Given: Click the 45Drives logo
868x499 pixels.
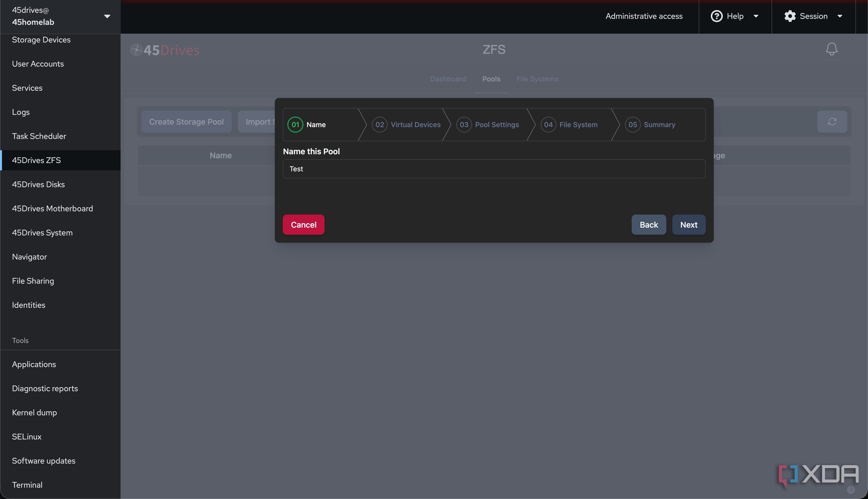Looking at the screenshot, I should point(165,50).
